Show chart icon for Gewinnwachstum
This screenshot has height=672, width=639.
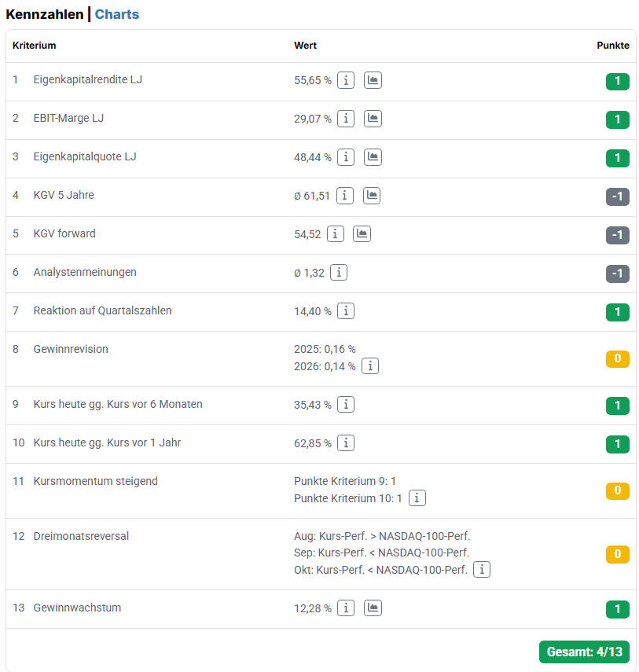pyautogui.click(x=373, y=608)
